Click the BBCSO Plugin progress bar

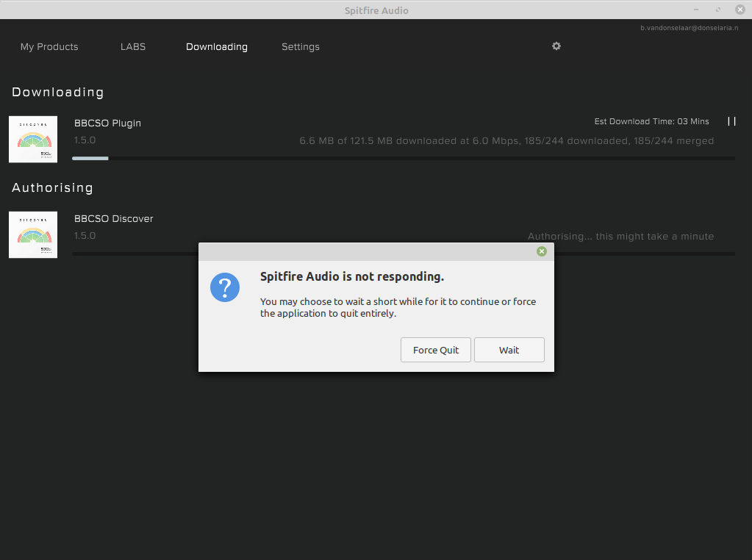tap(404, 158)
